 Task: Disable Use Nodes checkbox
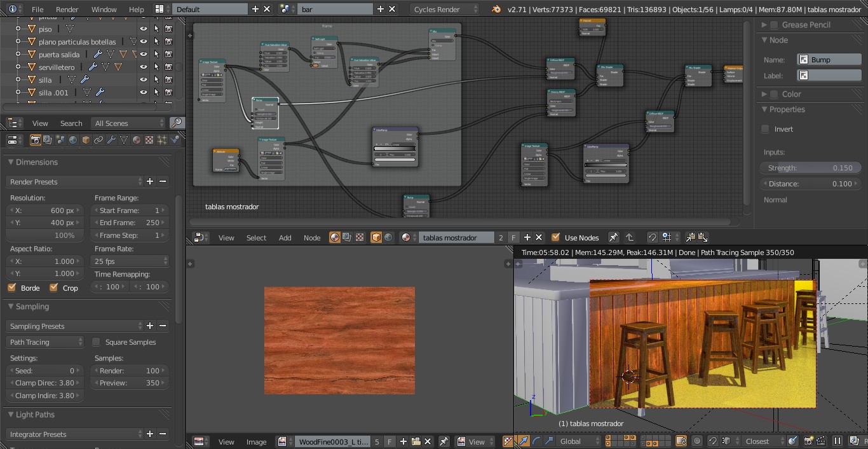tap(555, 237)
